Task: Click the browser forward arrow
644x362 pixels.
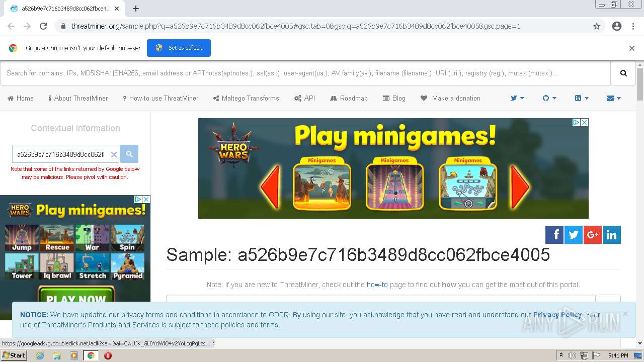Action: coord(27,26)
